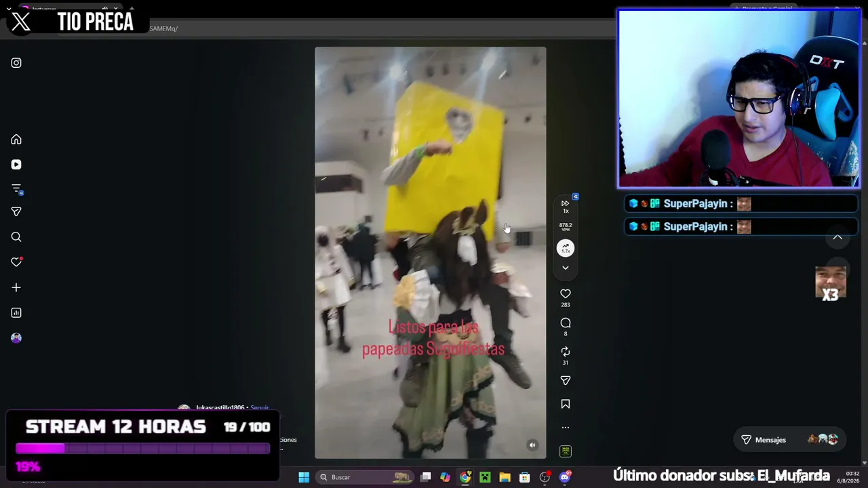The image size is (868, 488).
Task: Switch to Google Chrome on the taskbar
Action: pyautogui.click(x=465, y=477)
